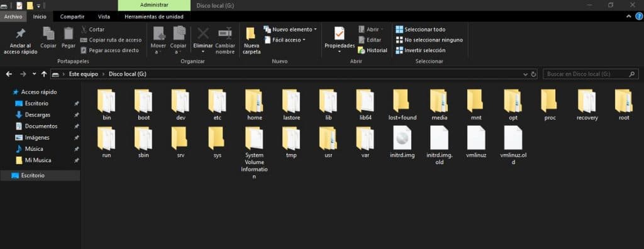Collapse the ribbon with the top-right chevron
This screenshot has width=644, height=249.
[628, 16]
